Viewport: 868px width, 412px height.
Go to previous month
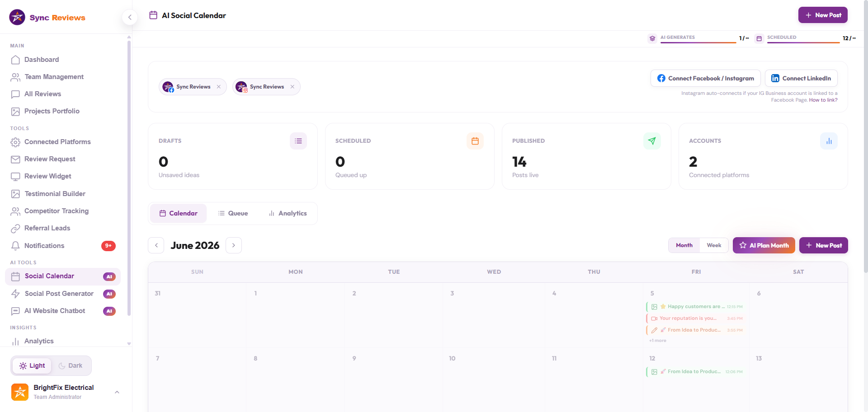[x=156, y=245]
